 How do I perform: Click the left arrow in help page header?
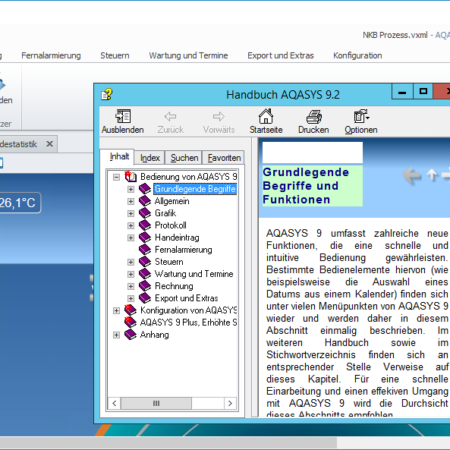coord(412,175)
